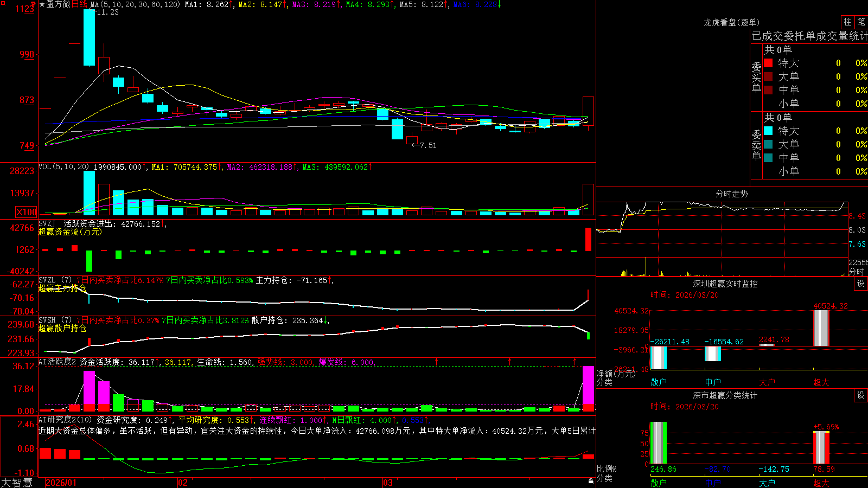The height and width of the screenshot is (488, 868).
Task: Open MA(5,10,20,30,60,120) indicator parameters
Action: [x=135, y=4]
